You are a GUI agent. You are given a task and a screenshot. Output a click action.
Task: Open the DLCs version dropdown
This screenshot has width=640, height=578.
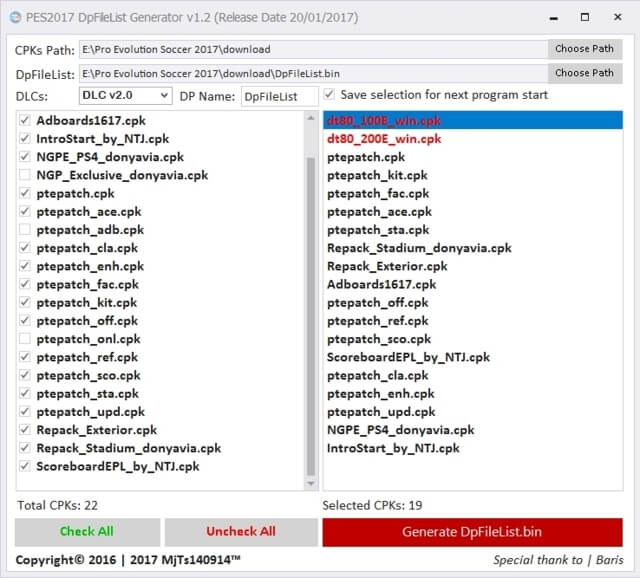point(125,96)
